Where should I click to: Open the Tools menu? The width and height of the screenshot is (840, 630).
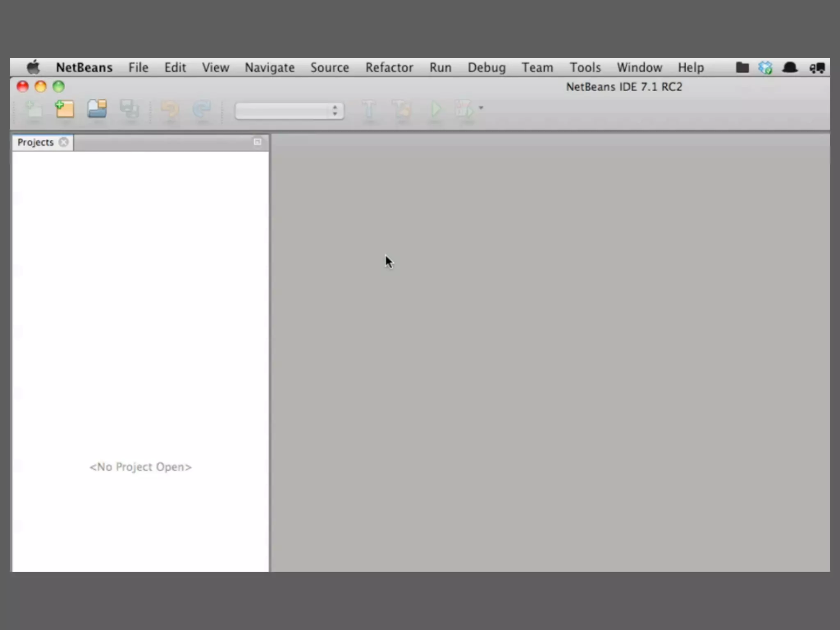[x=585, y=68]
